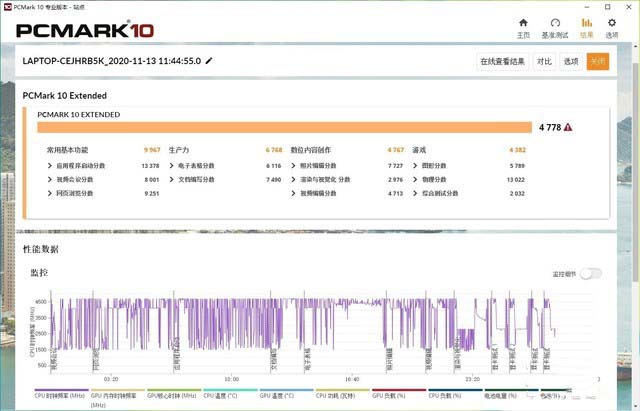The width and height of the screenshot is (640, 411).
Task: Click the 13 022 physics score value
Action: click(x=516, y=180)
